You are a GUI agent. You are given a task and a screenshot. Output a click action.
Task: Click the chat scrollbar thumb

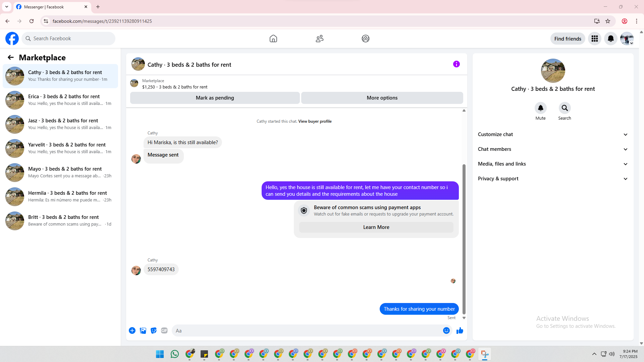pos(464,239)
